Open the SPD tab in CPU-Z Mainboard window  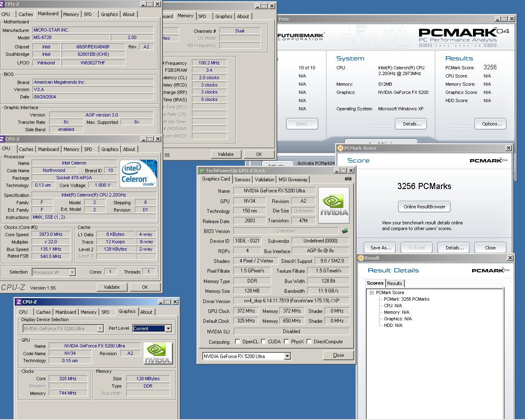(x=88, y=14)
